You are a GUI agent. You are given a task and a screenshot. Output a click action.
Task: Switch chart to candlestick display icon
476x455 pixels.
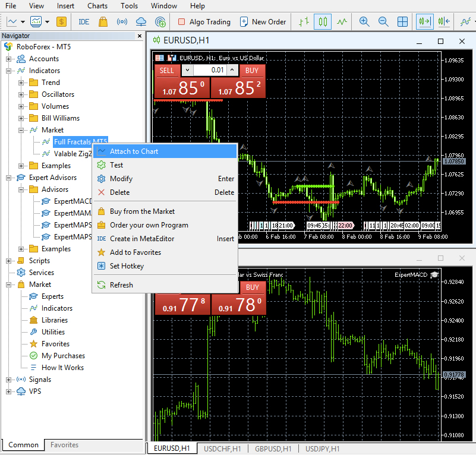321,21
